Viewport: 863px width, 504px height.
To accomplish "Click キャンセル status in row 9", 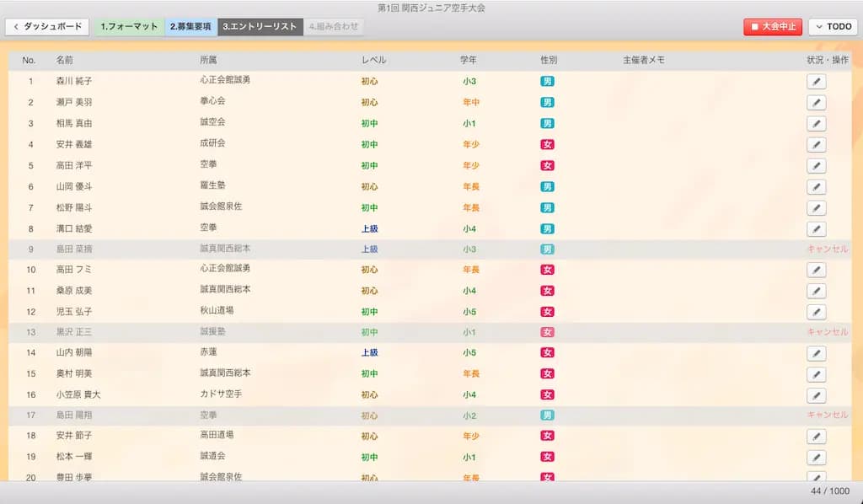I will 828,249.
